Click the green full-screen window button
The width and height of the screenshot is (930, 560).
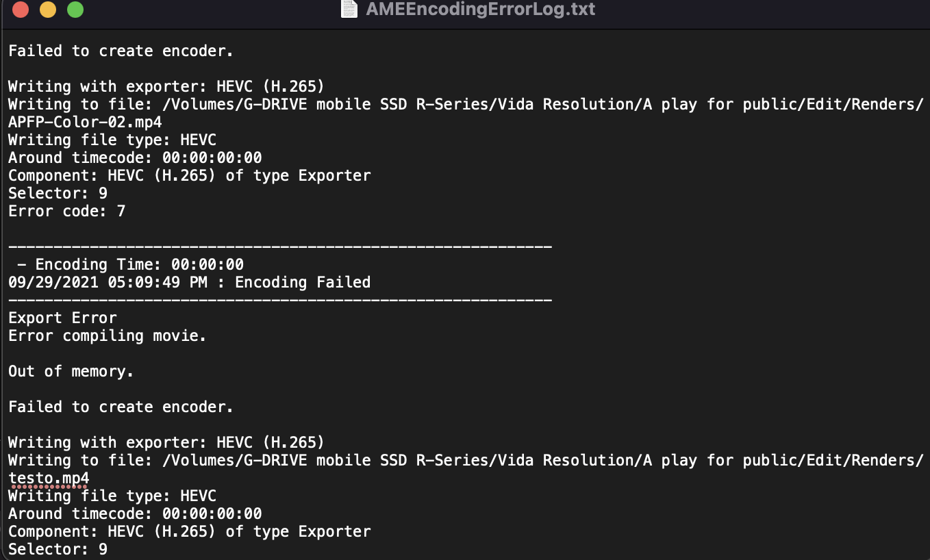(x=75, y=10)
